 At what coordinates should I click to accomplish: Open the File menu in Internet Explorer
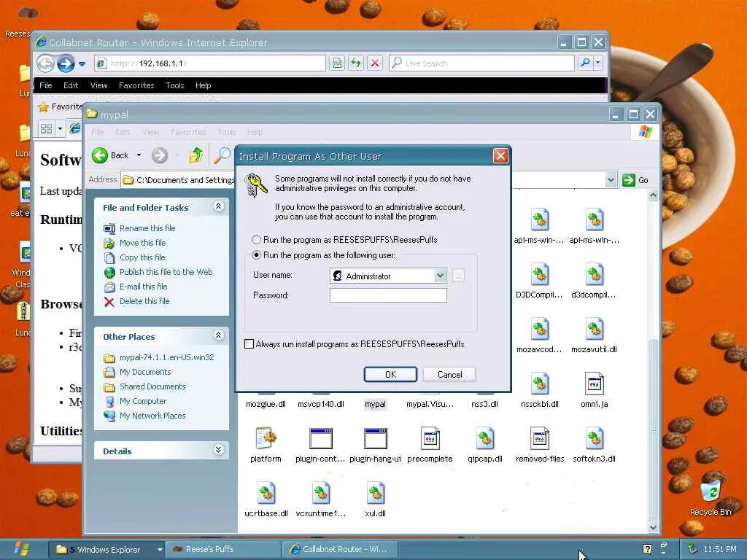click(46, 85)
